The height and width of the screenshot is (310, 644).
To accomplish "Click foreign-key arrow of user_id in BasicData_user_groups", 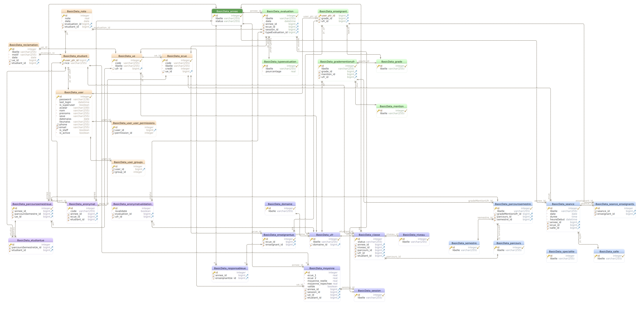I will point(144,169).
